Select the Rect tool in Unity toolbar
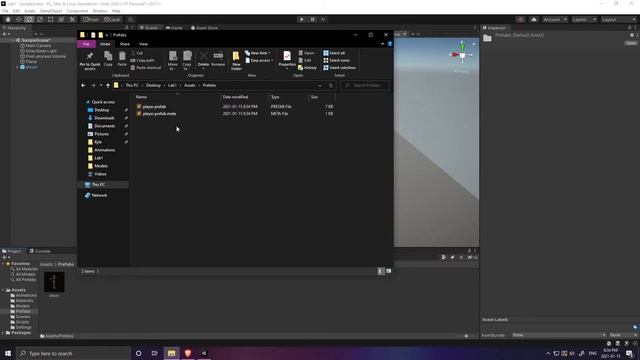This screenshot has width=640, height=360. (51, 20)
